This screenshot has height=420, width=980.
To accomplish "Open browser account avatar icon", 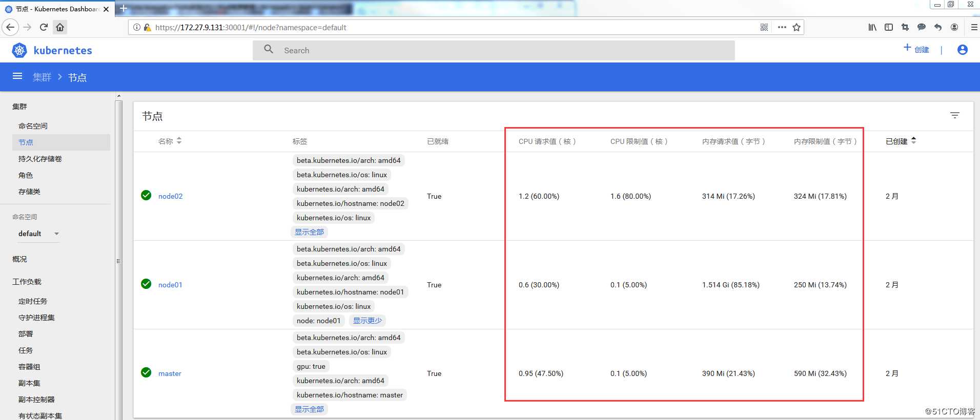I will [954, 27].
